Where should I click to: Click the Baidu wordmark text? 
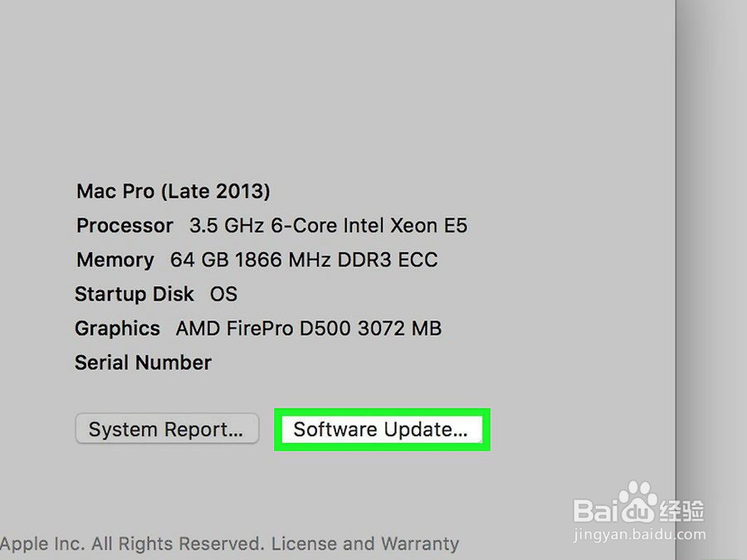click(x=596, y=508)
